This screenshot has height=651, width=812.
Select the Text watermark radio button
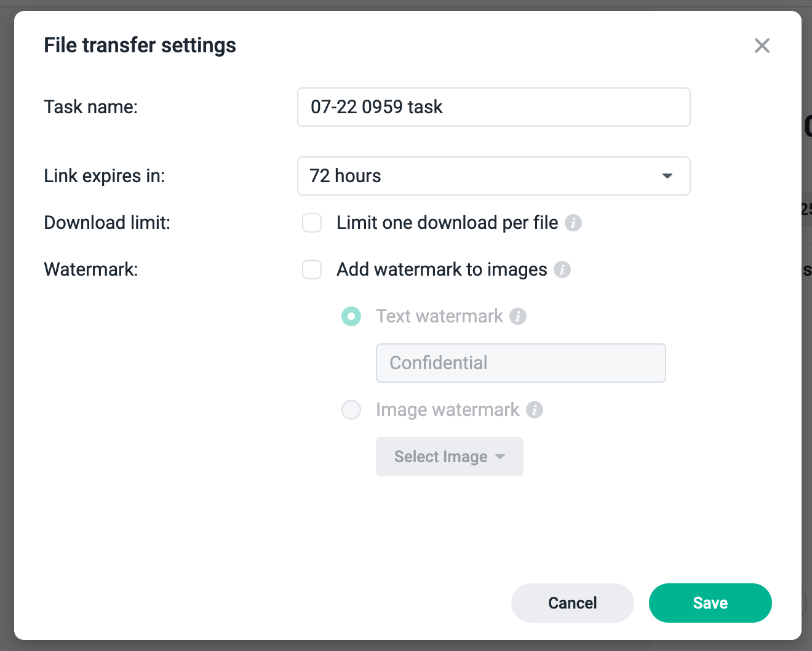(351, 316)
